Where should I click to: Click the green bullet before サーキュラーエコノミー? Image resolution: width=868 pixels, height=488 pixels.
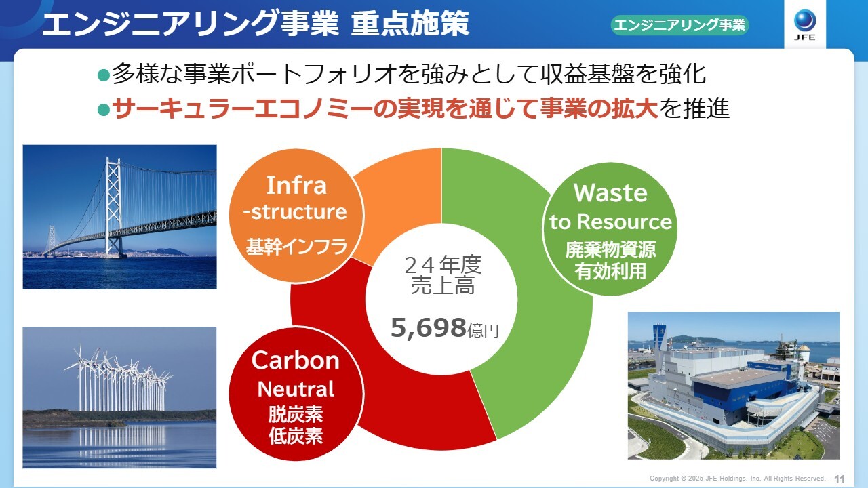pyautogui.click(x=103, y=110)
